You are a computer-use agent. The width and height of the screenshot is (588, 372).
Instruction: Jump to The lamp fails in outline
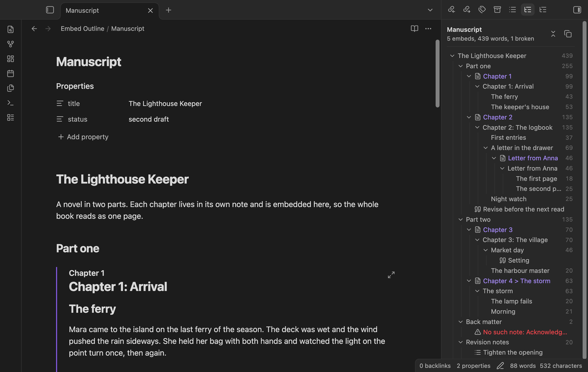point(511,302)
